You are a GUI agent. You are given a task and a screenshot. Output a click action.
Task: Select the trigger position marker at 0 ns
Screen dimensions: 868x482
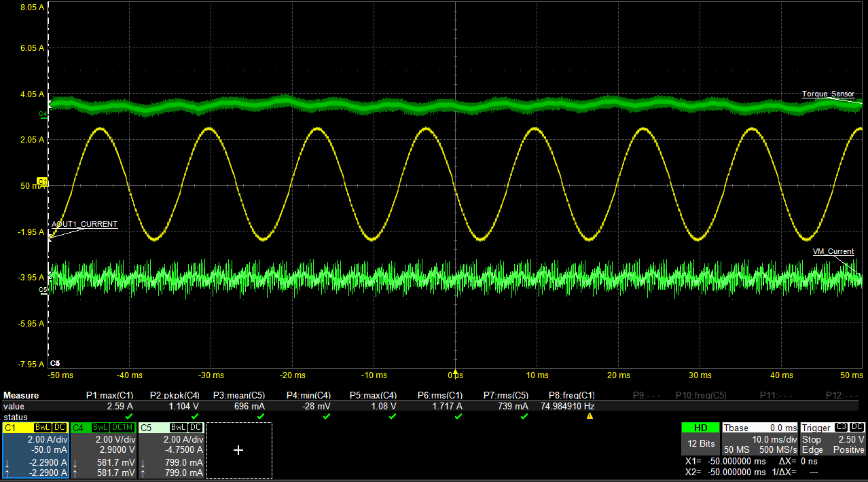pos(456,373)
